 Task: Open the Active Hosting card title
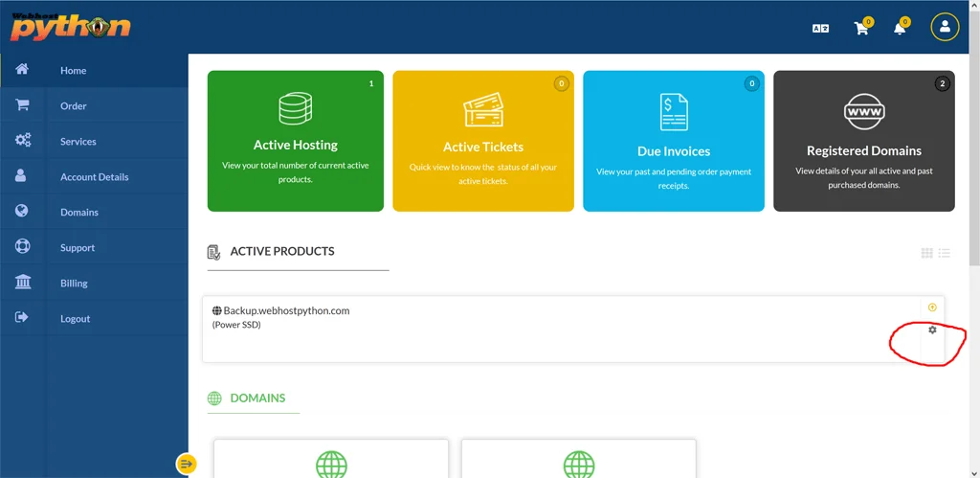coord(295,146)
